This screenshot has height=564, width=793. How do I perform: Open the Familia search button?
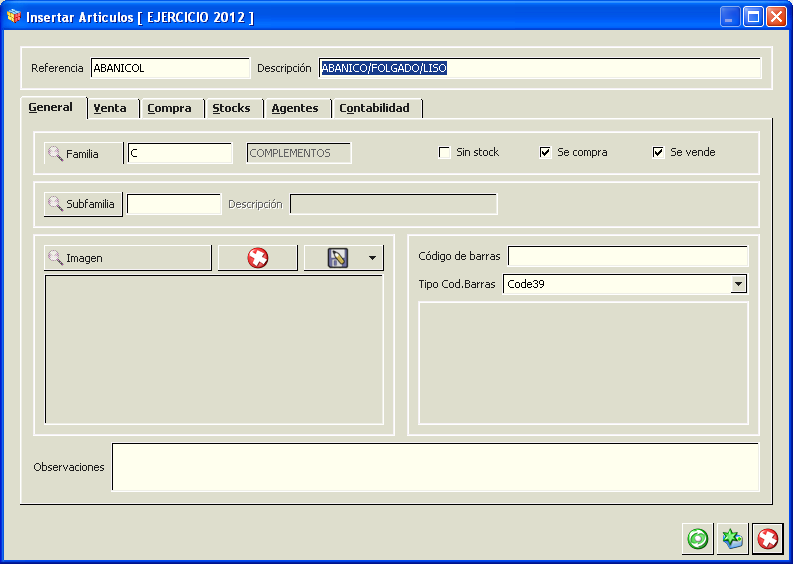point(83,154)
